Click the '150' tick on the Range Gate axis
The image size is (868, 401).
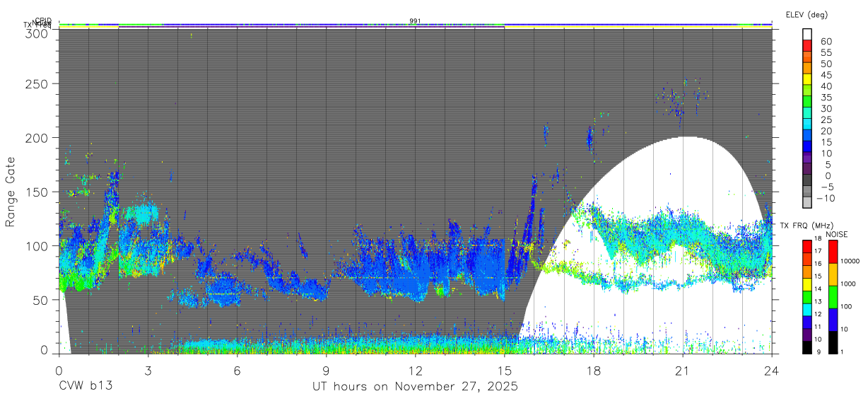[x=37, y=192]
